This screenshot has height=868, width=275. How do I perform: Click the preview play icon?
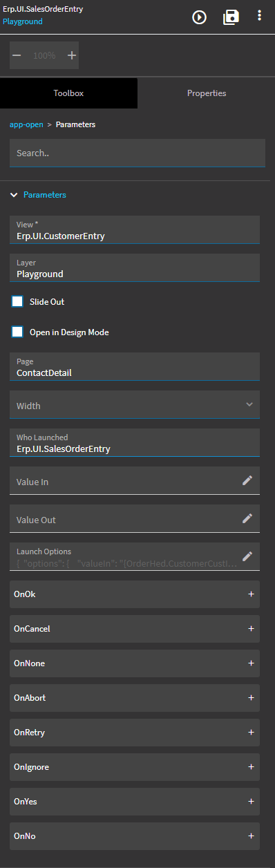200,17
